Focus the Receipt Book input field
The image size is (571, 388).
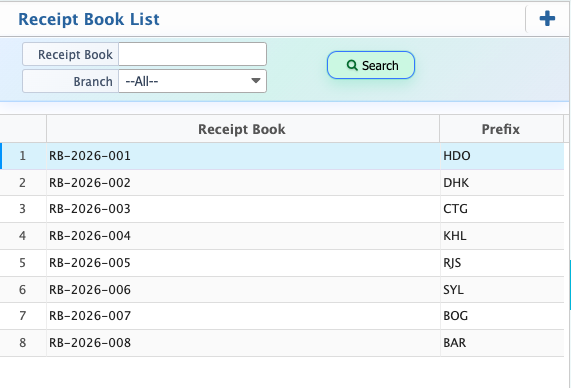[x=192, y=54]
